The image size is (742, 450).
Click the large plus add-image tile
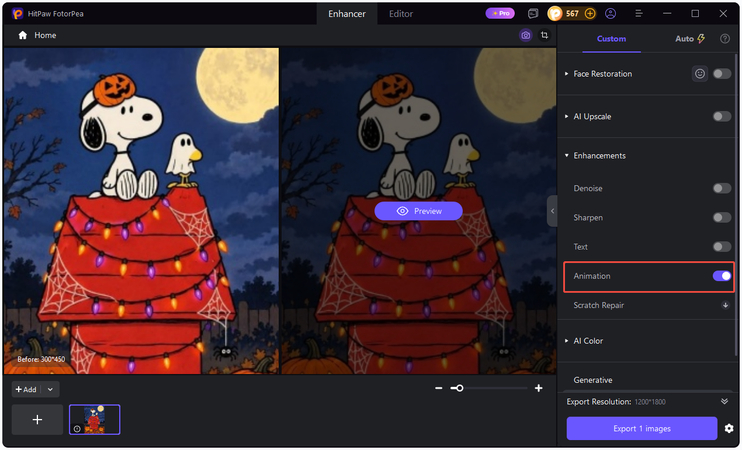tap(37, 420)
